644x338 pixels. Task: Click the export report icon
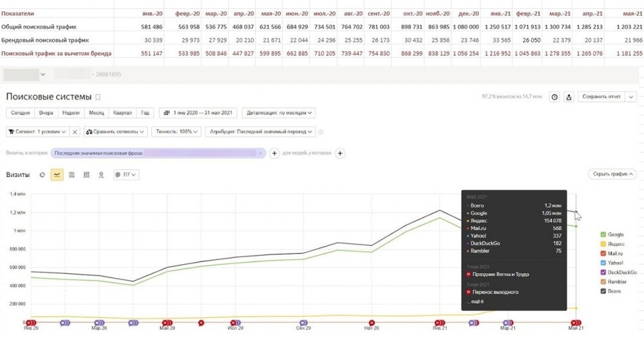pyautogui.click(x=569, y=97)
